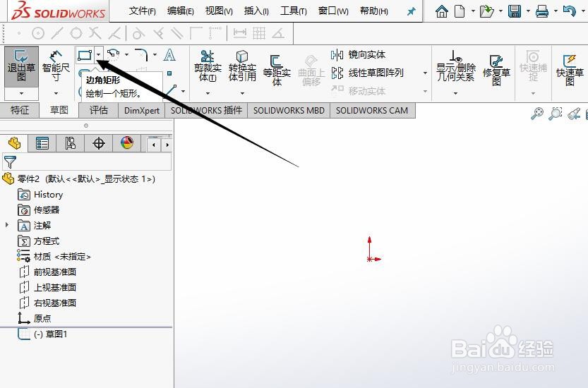Click the feature tree filter field
The height and width of the screenshot is (388, 588).
pyautogui.click(x=87, y=162)
